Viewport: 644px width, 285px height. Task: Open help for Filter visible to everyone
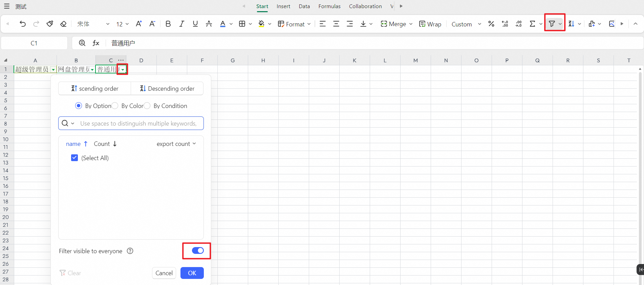coord(130,251)
